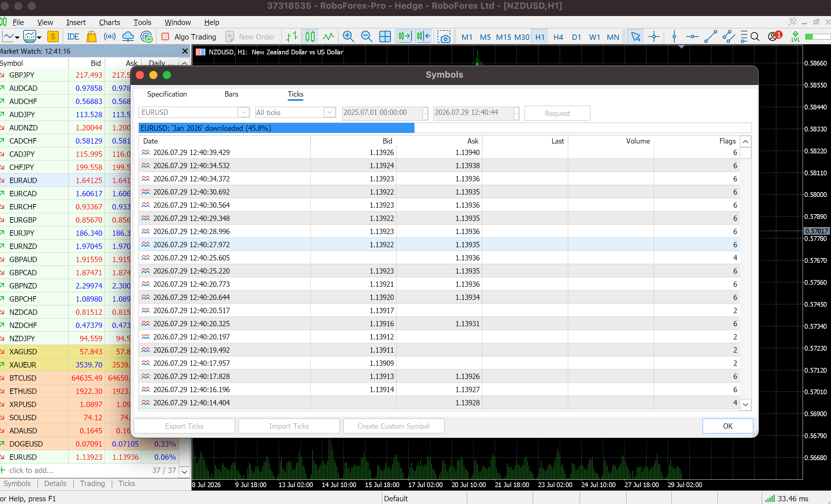Zoom out on the chart
Screen dimensions: 831x504
click(367, 36)
